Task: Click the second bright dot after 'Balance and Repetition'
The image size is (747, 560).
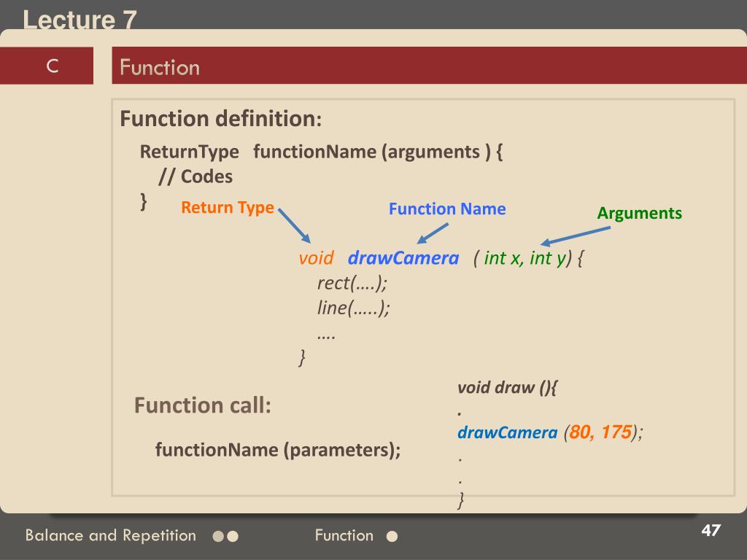Action: point(233,537)
